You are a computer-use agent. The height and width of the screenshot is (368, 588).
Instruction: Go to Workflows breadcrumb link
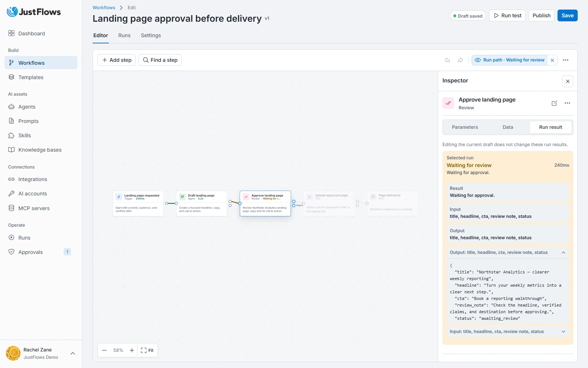[x=104, y=7]
